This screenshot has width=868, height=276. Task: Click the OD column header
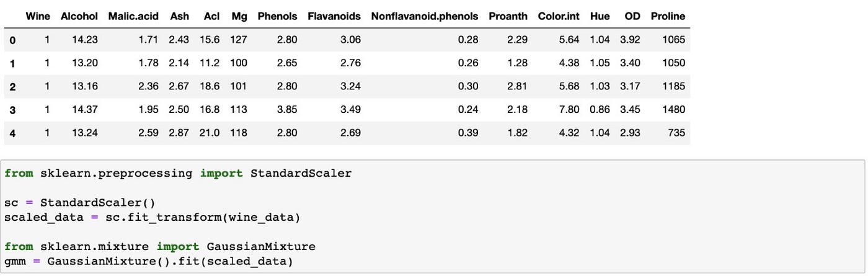click(632, 16)
